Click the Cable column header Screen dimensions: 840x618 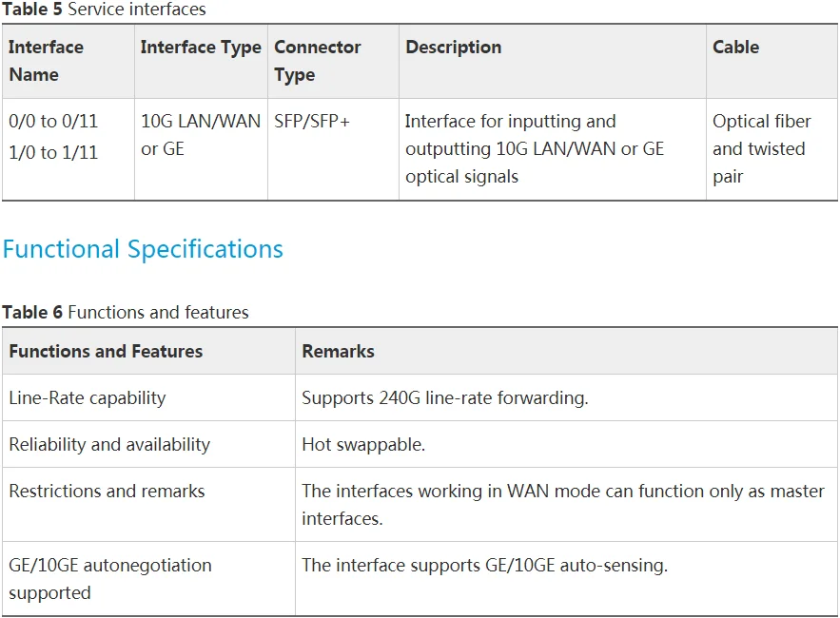pos(772,61)
